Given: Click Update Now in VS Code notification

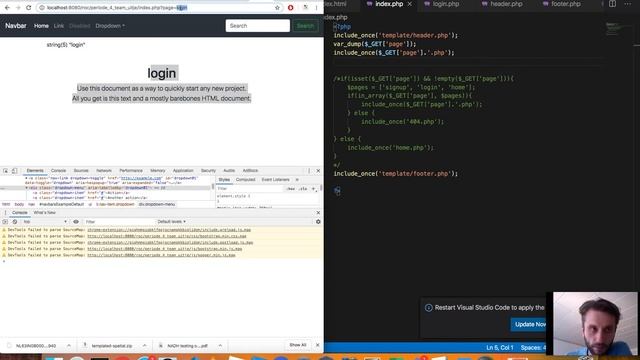Looking at the screenshot, I should (529, 324).
